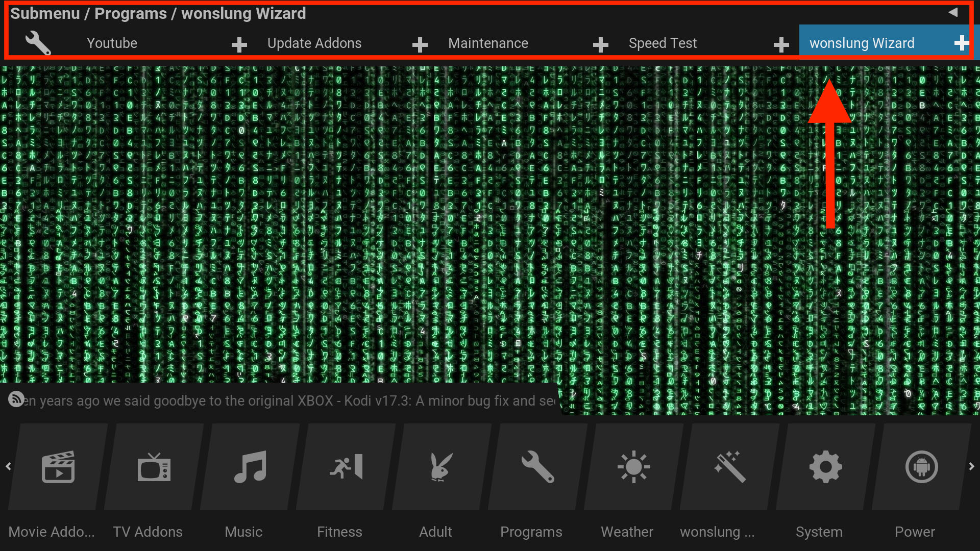Click the plus icon after Speed Test
The height and width of the screenshot is (551, 980).
click(x=781, y=45)
